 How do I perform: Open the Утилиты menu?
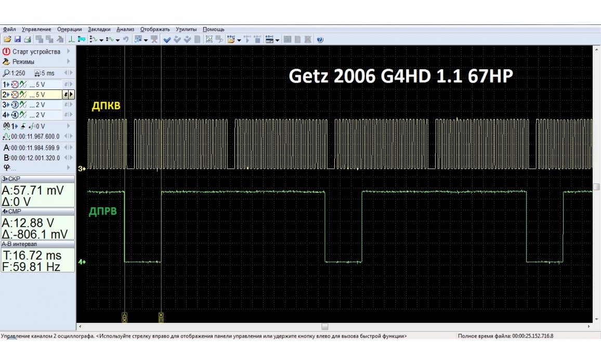[x=186, y=29]
